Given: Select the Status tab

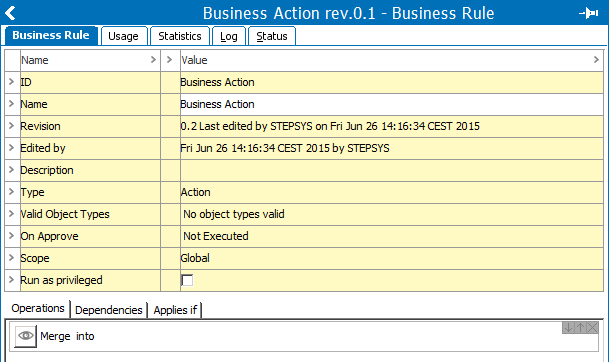Looking at the screenshot, I should tap(272, 36).
